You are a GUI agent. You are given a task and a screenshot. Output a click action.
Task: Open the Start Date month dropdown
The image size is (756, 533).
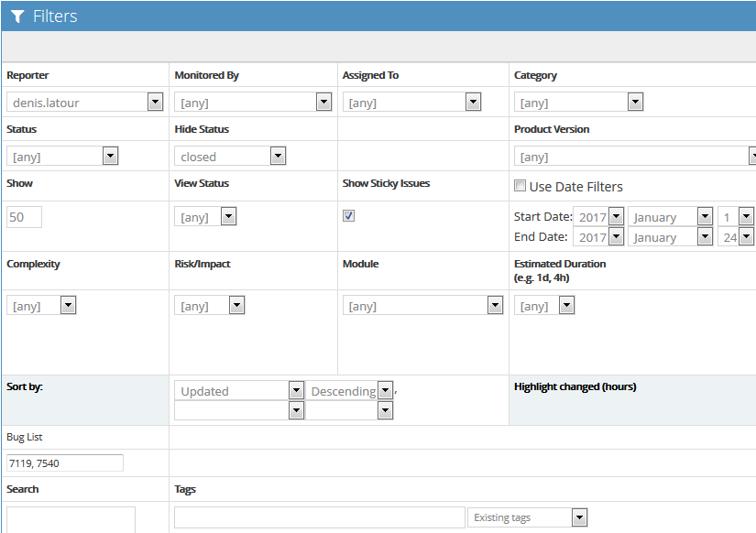click(670, 217)
